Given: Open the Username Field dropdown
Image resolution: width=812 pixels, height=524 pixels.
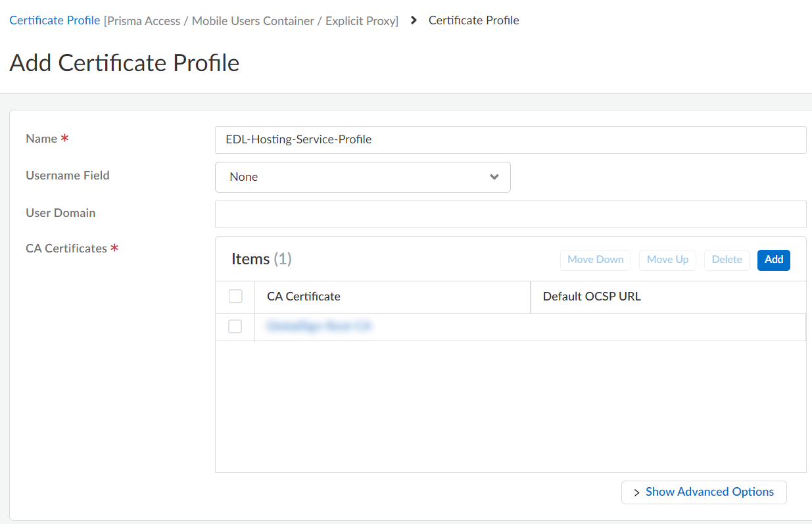Looking at the screenshot, I should pos(363,177).
